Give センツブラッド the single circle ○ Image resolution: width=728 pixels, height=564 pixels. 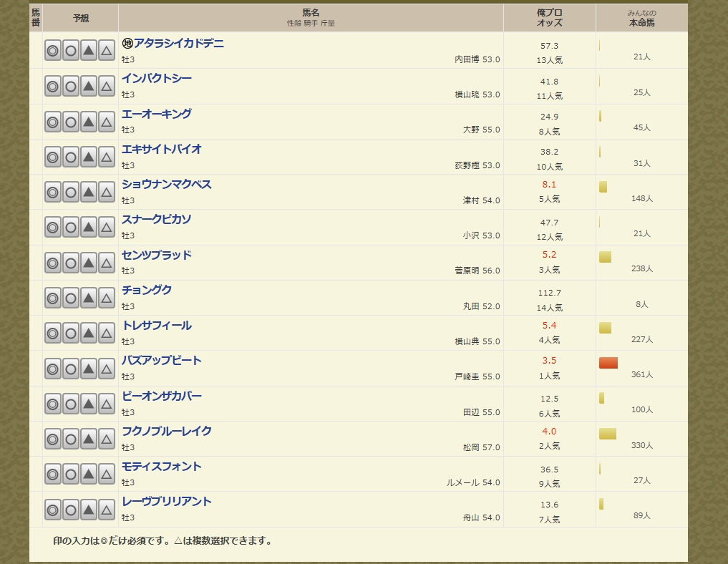click(71, 263)
